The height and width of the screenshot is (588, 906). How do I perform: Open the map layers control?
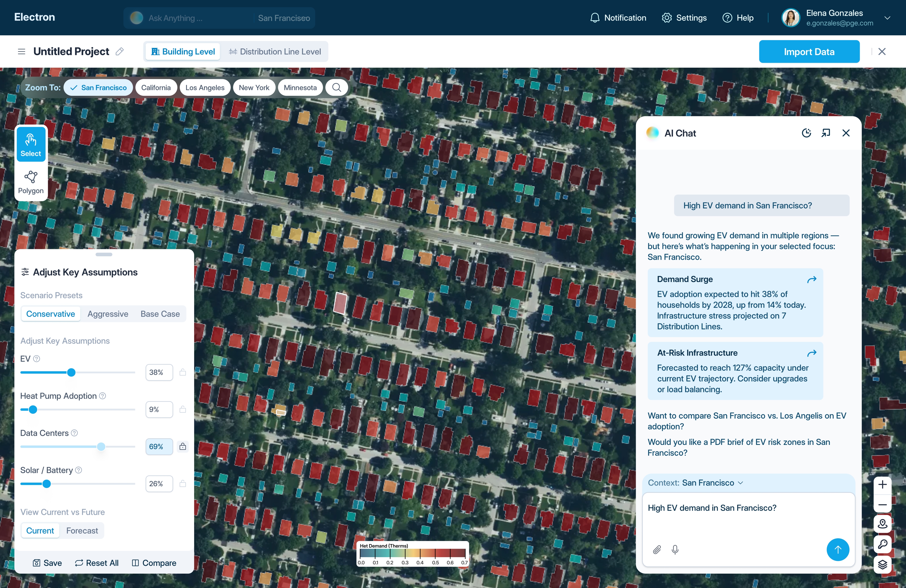click(882, 564)
